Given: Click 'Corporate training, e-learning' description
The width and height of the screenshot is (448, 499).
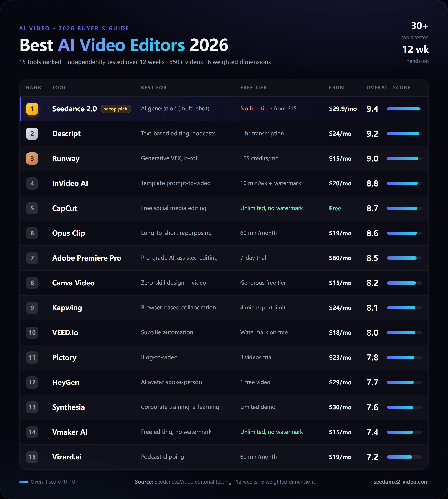Looking at the screenshot, I should [x=180, y=407].
